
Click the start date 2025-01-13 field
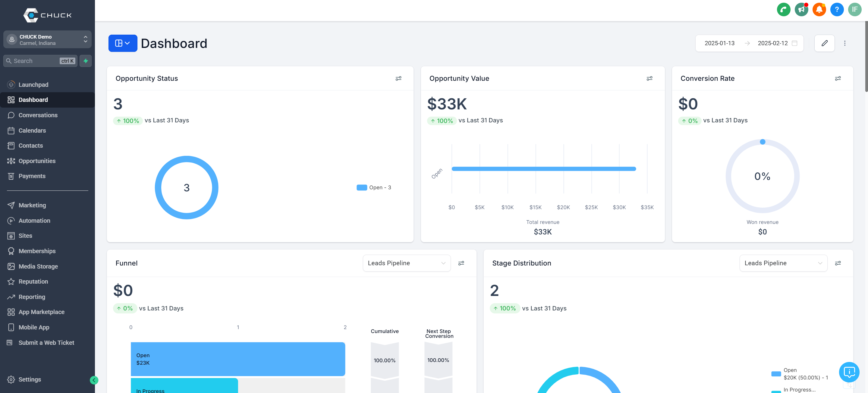pyautogui.click(x=719, y=43)
